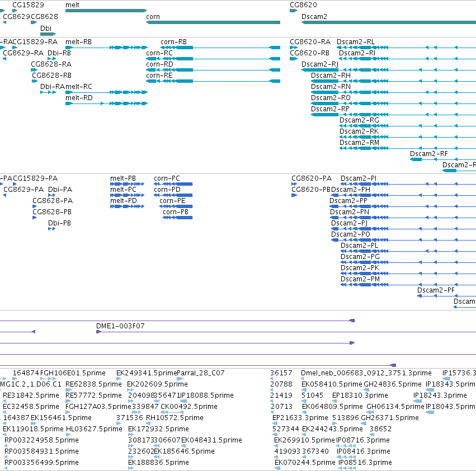Click the Dscam2-RJ transcript label
Screen dimensions: 476x471
pos(320,64)
